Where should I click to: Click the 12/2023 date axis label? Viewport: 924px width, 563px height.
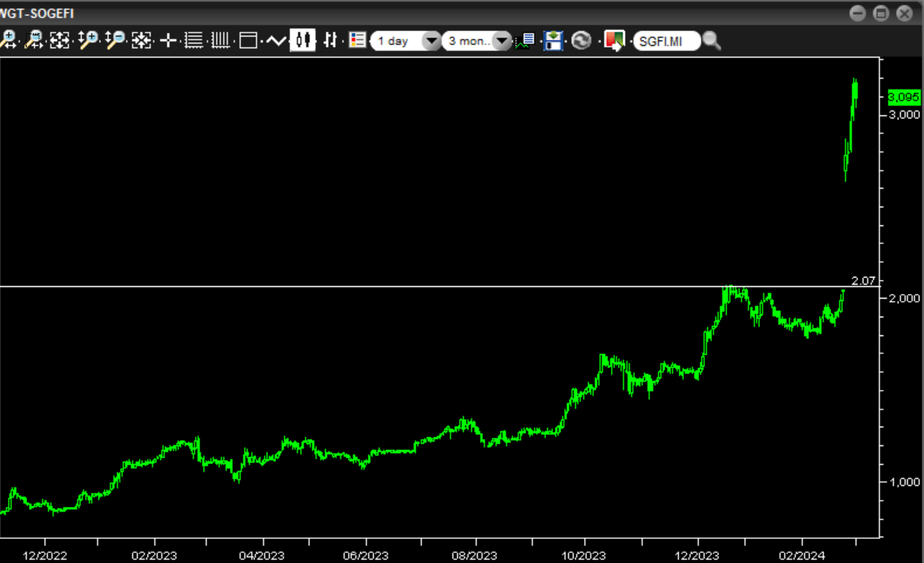[x=697, y=555]
